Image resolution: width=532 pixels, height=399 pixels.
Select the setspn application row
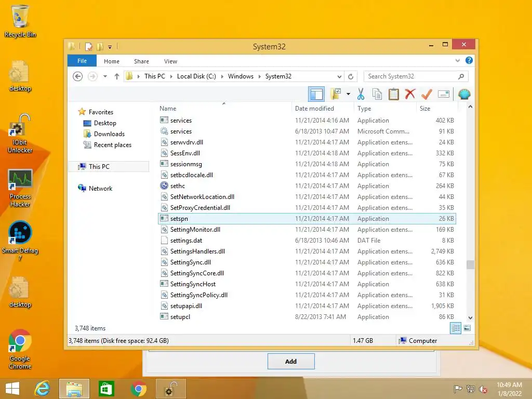pyautogui.click(x=307, y=219)
